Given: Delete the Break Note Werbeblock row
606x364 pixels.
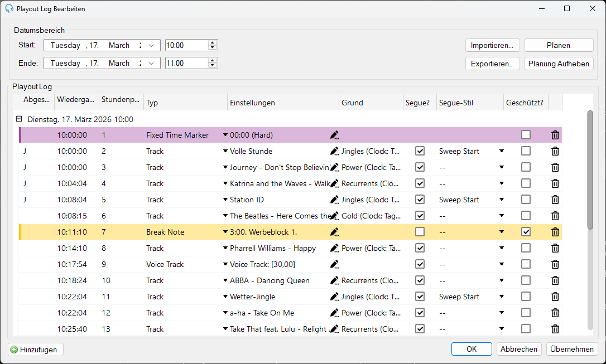Looking at the screenshot, I should coord(555,232).
